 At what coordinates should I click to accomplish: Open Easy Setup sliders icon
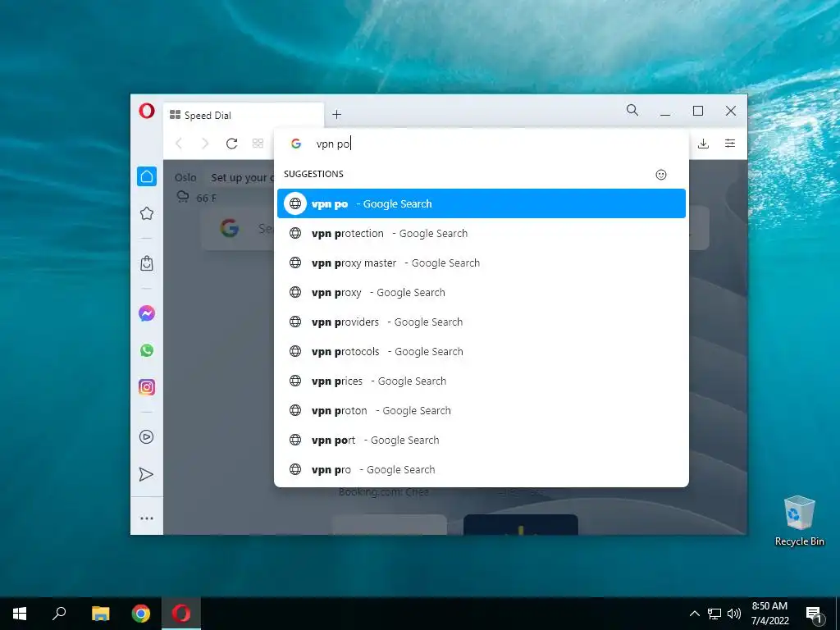pyautogui.click(x=729, y=143)
